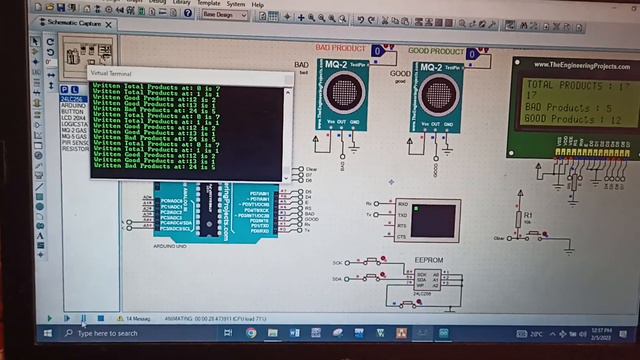The height and width of the screenshot is (360, 640).
Task: Toggle the grid display icon
Action: 273,16
